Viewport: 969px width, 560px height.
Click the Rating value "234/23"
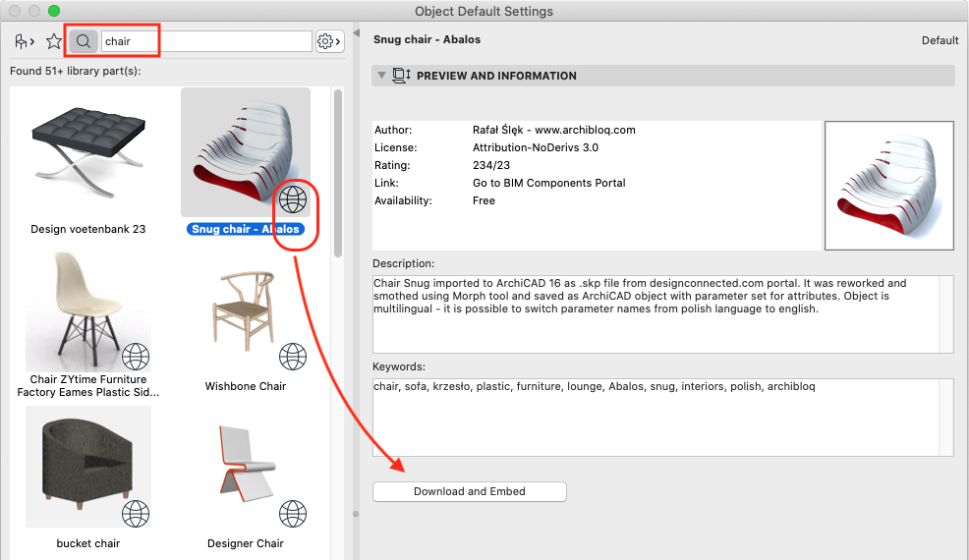coord(491,165)
